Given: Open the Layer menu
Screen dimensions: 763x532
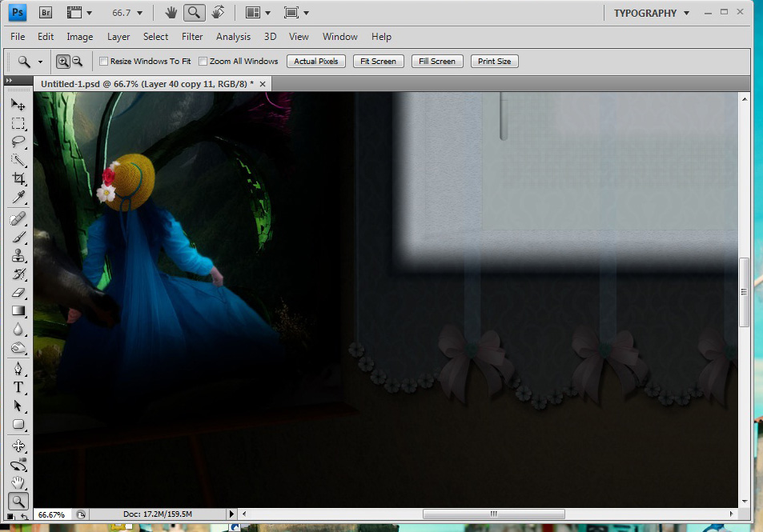Looking at the screenshot, I should (118, 37).
